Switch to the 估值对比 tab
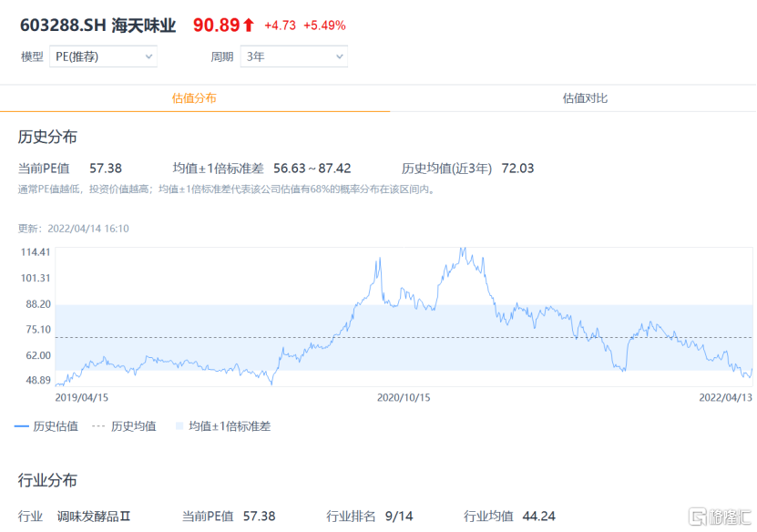Viewport: 757px width, 532px height. [585, 98]
